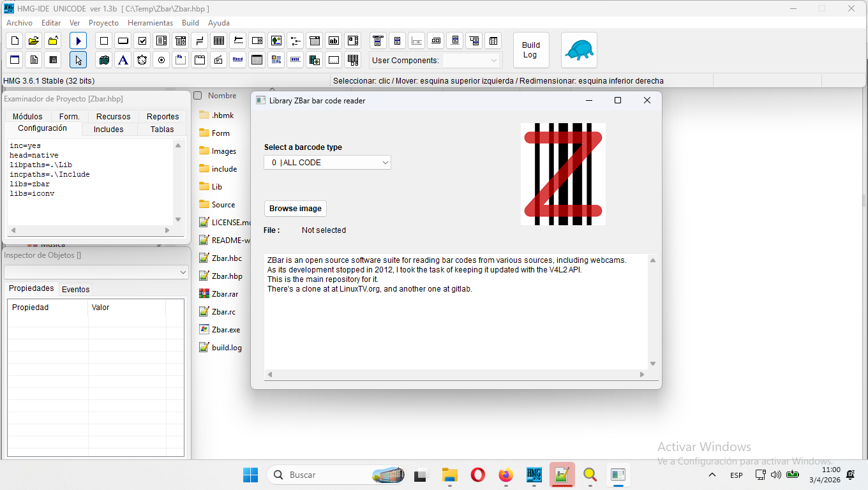Image resolution: width=868 pixels, height=490 pixels.
Task: Expand the Inspector de Objetos combo box
Action: coord(96,272)
